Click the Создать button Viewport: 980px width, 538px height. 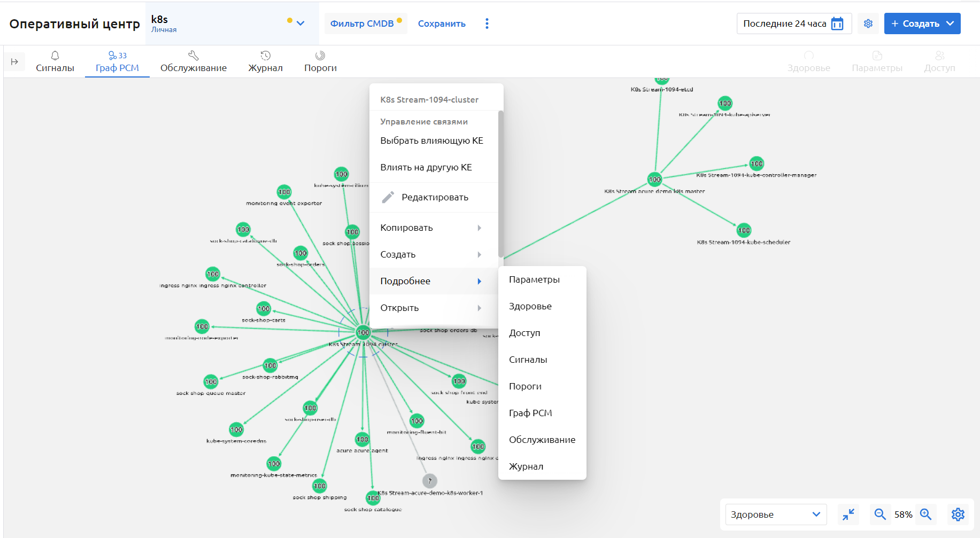click(921, 24)
